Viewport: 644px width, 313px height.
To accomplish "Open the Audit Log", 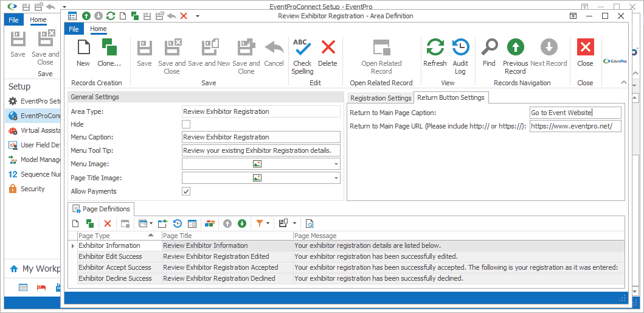I will pos(460,57).
